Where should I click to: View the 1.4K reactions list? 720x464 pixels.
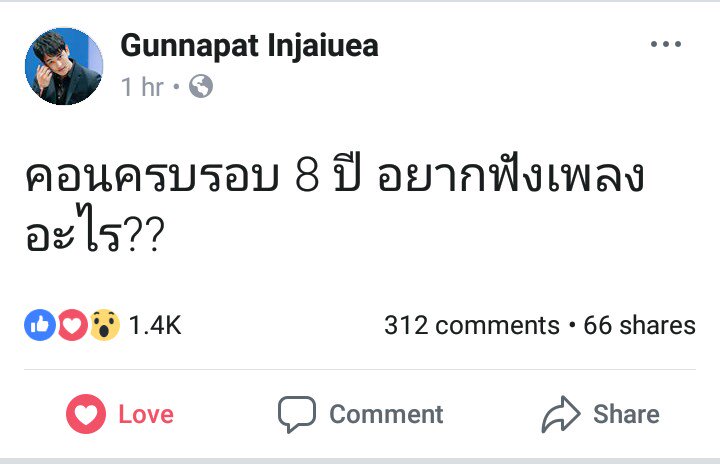tap(155, 325)
